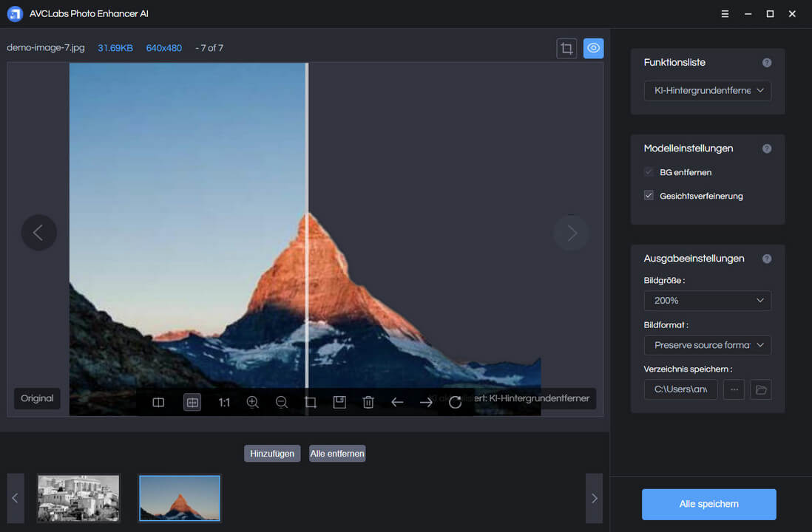Image resolution: width=812 pixels, height=532 pixels.
Task: Open help for Modelleinstellungen
Action: [x=767, y=149]
